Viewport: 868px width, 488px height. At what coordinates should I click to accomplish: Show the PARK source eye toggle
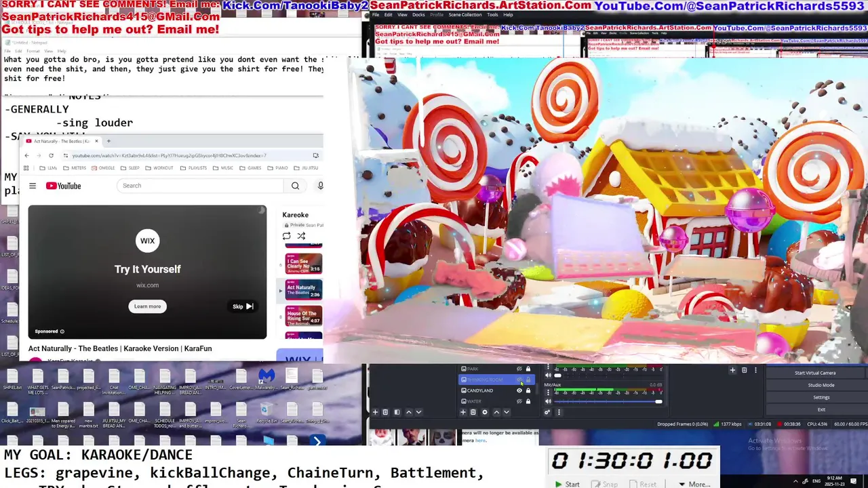519,369
